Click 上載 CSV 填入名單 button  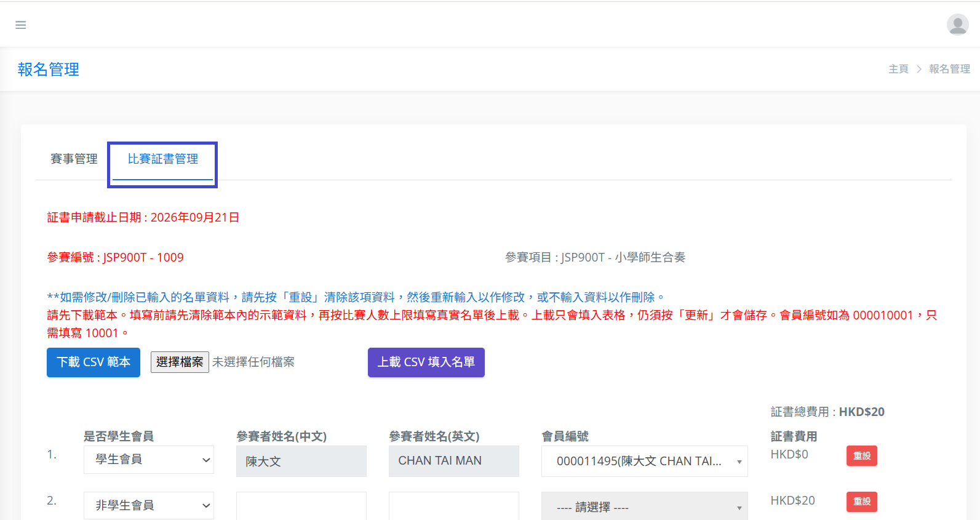point(426,362)
